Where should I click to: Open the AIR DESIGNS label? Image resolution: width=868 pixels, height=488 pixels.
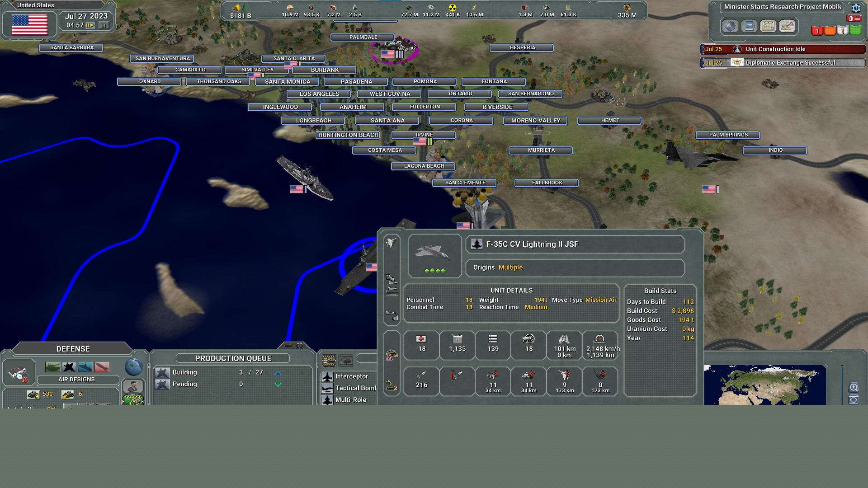[77, 380]
